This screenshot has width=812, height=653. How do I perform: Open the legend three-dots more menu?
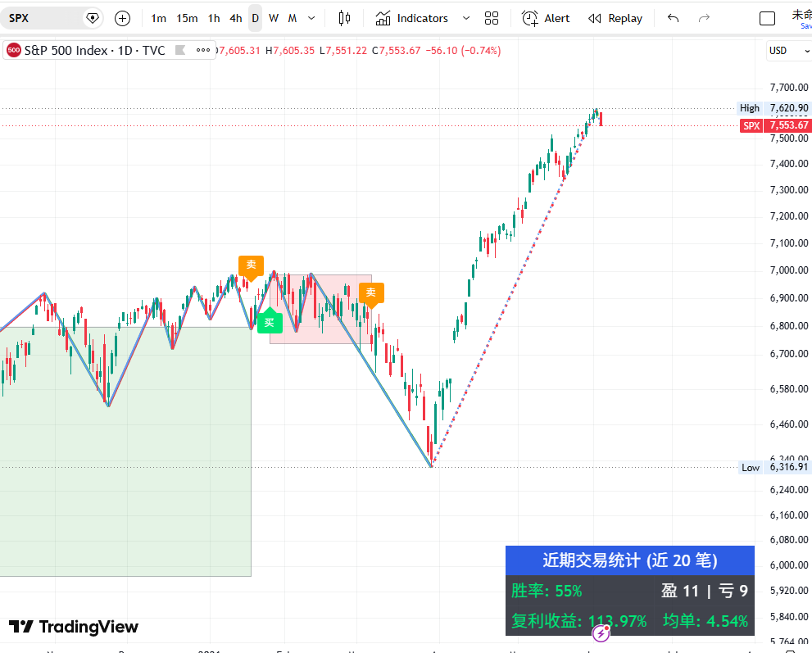(x=203, y=50)
